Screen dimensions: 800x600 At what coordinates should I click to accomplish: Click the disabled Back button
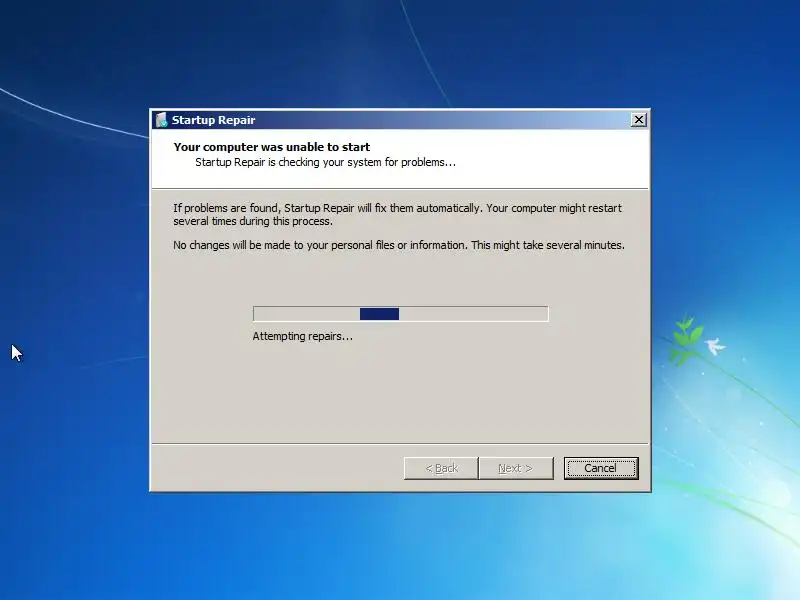pyautogui.click(x=441, y=468)
